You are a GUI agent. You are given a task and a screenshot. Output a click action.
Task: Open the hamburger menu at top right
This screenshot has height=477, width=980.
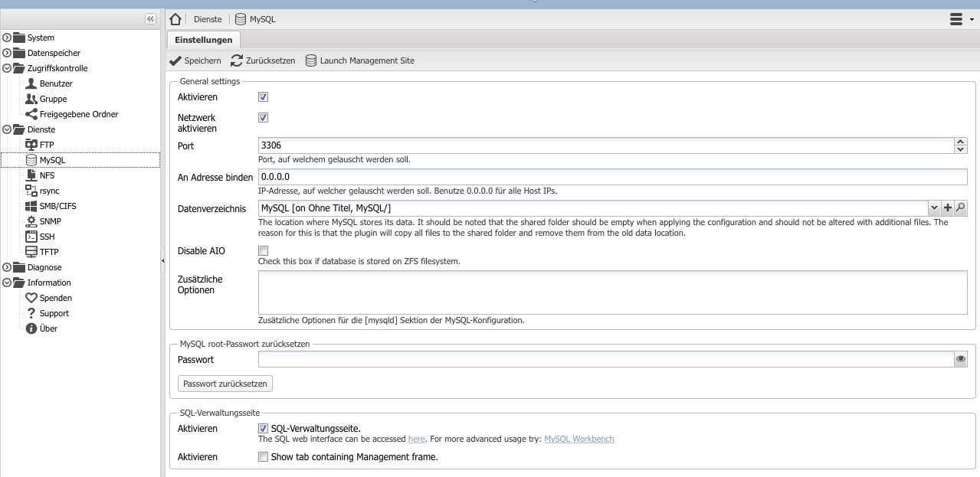pos(956,19)
